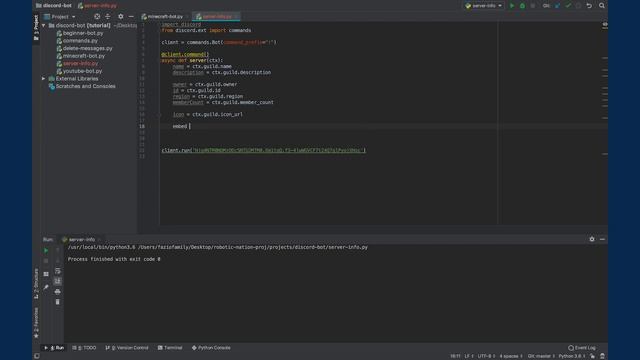
Task: Click the stop square in the Run panel
Action: coord(46,261)
